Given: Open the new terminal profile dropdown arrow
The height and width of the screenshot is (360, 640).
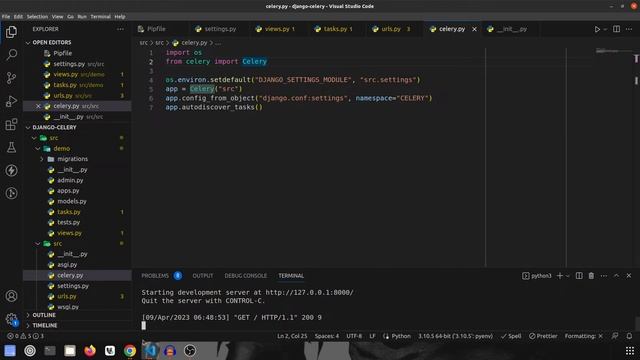Looking at the screenshot, I should [x=567, y=276].
